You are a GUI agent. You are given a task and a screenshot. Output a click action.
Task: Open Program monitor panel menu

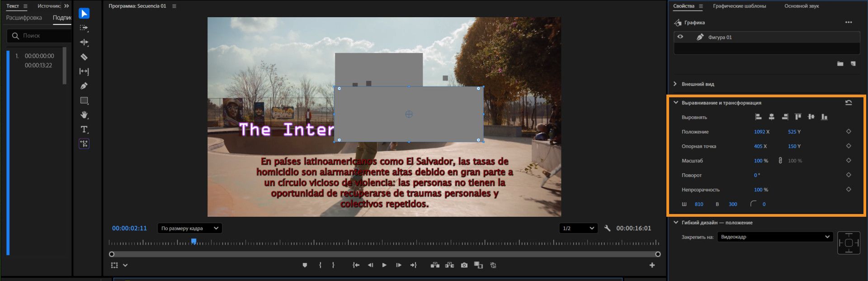point(174,6)
